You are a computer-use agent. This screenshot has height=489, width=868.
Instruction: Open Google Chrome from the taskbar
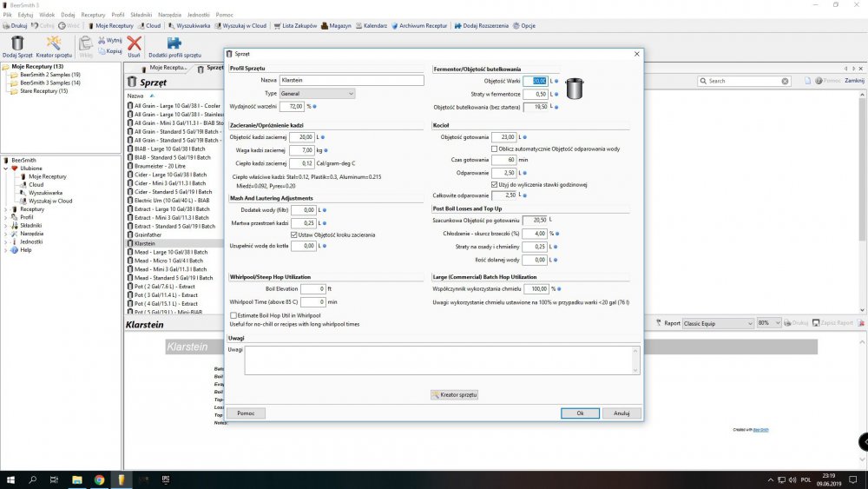(x=99, y=479)
